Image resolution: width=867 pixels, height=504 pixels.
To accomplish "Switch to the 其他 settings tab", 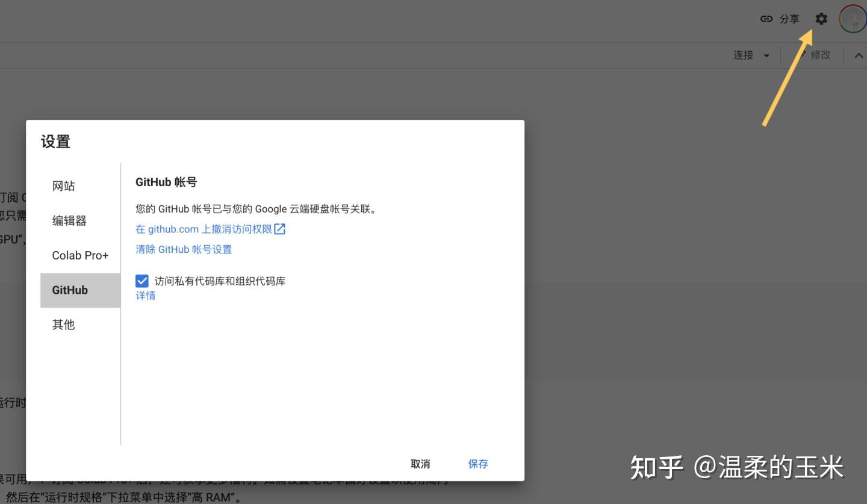I will coord(63,325).
